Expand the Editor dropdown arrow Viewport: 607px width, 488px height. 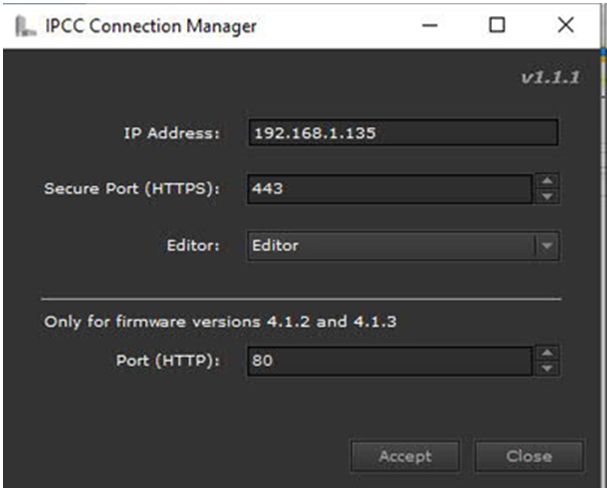[547, 246]
